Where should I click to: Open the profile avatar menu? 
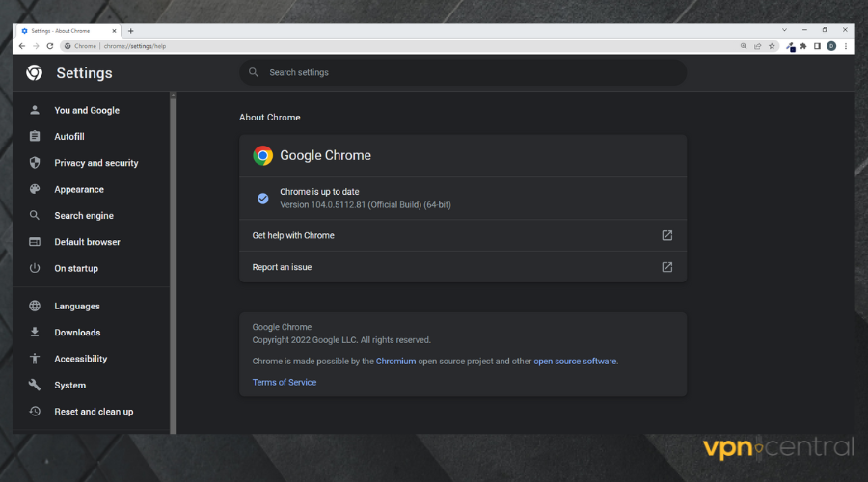click(831, 46)
